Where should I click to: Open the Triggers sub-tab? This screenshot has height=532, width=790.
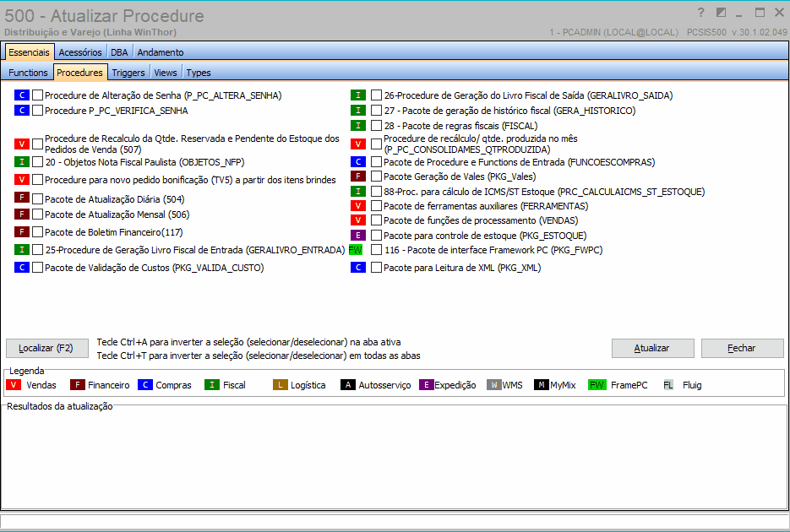[128, 73]
